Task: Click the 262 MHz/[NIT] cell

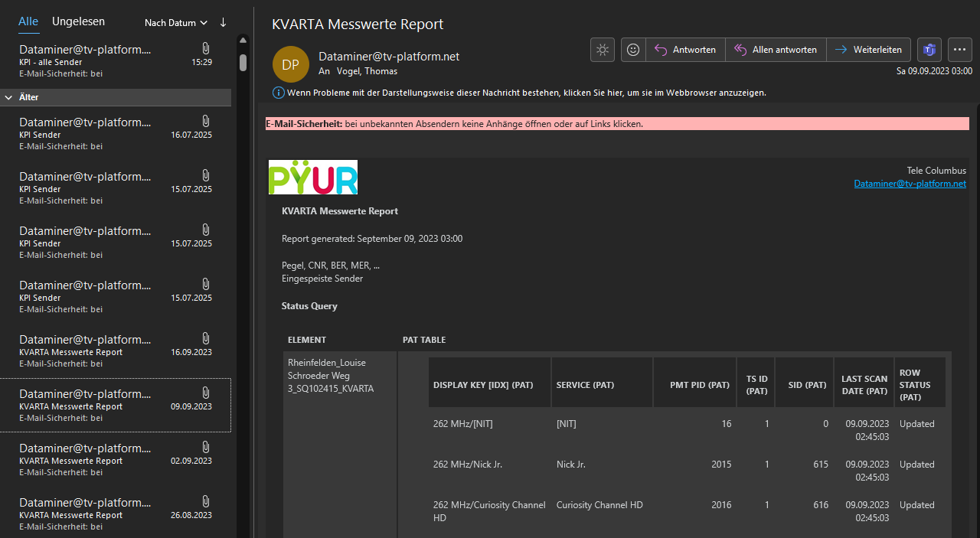Action: point(463,424)
